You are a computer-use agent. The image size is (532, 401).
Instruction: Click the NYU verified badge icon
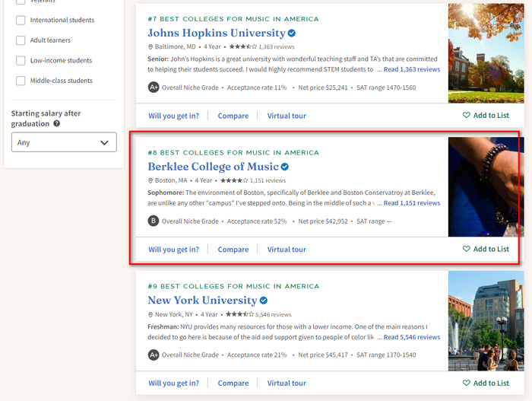coord(264,301)
